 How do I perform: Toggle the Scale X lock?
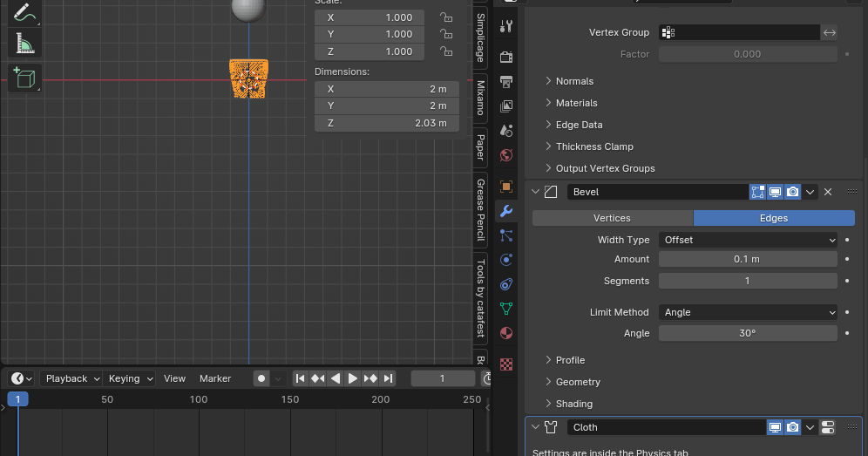(x=446, y=17)
